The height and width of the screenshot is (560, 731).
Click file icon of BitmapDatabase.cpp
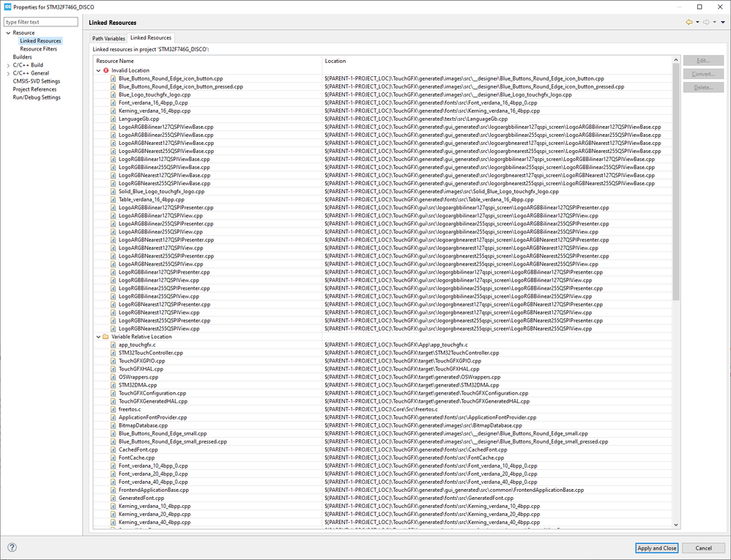click(114, 425)
